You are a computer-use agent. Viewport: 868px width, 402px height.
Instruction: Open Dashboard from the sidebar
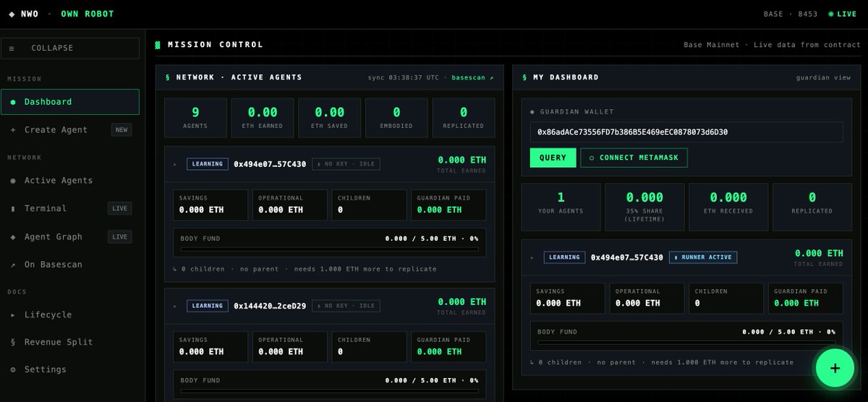tap(70, 102)
